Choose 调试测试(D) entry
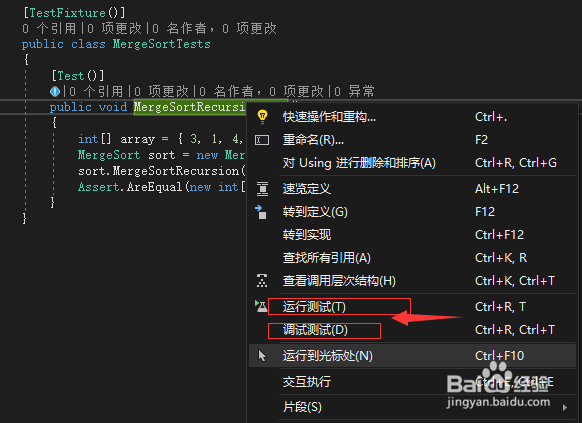Viewport: 582px width, 423px height. (412, 330)
